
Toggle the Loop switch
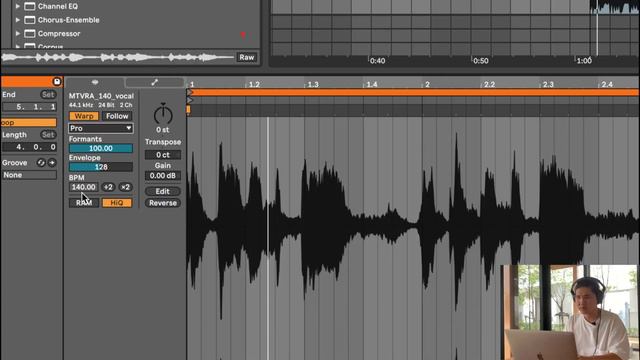(29, 122)
